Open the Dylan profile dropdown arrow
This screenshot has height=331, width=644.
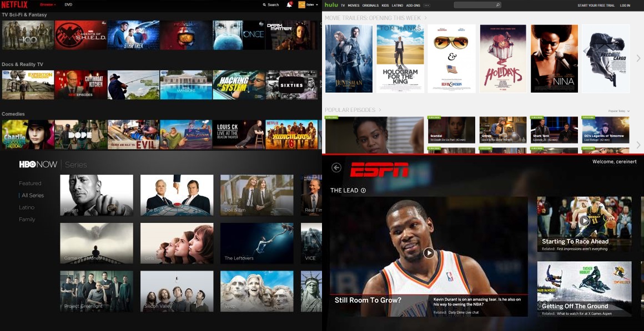point(317,5)
